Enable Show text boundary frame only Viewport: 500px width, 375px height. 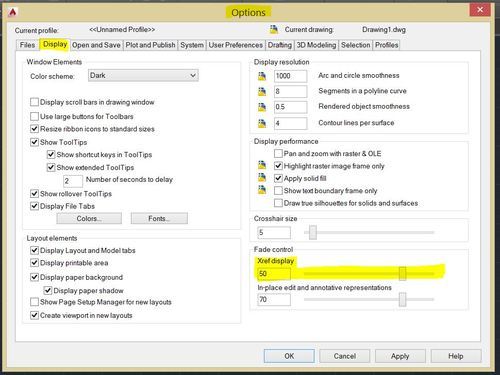click(x=278, y=191)
